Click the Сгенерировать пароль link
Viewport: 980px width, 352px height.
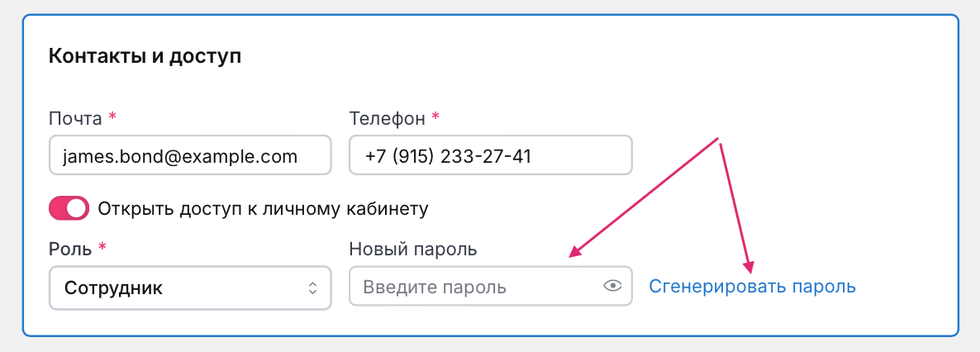pos(752,287)
